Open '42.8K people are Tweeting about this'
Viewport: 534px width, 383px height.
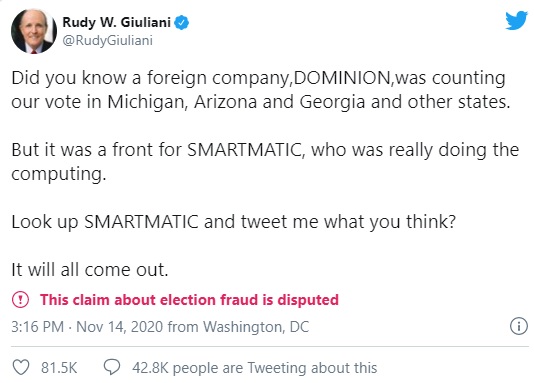[255, 368]
